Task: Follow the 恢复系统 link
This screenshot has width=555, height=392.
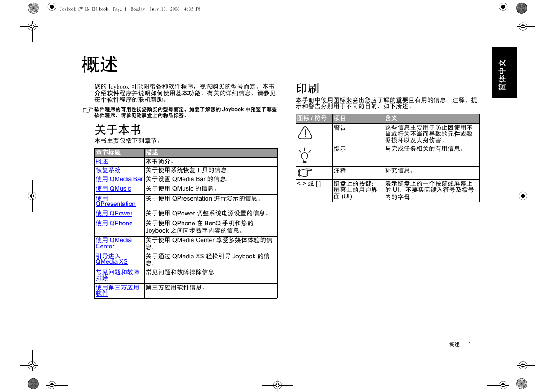Action: pyautogui.click(x=108, y=170)
